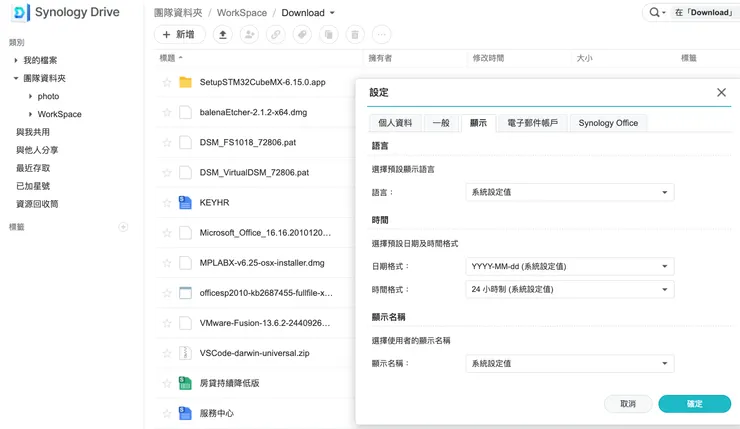740x429 pixels.
Task: Open 最近存取 in the sidebar
Action: (x=33, y=168)
